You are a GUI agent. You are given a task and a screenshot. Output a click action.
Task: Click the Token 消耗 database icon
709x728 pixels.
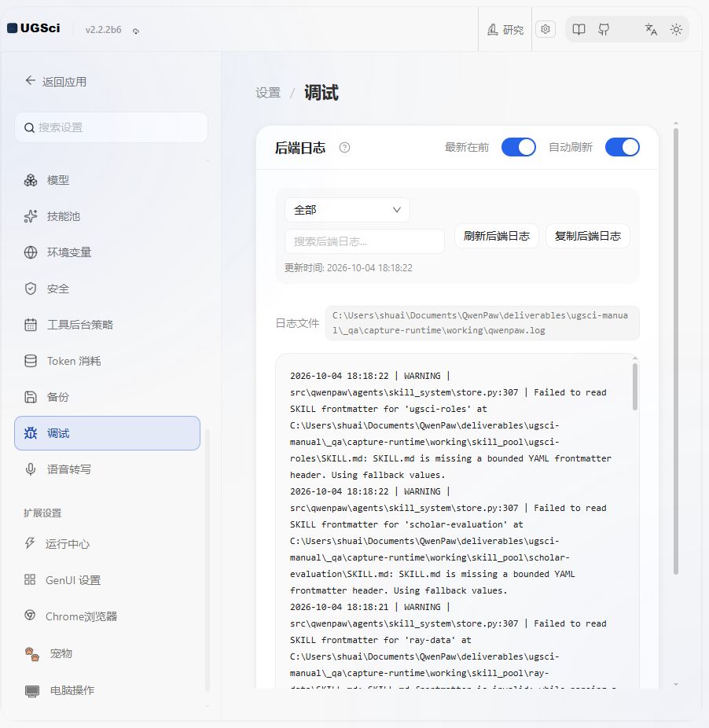[31, 361]
